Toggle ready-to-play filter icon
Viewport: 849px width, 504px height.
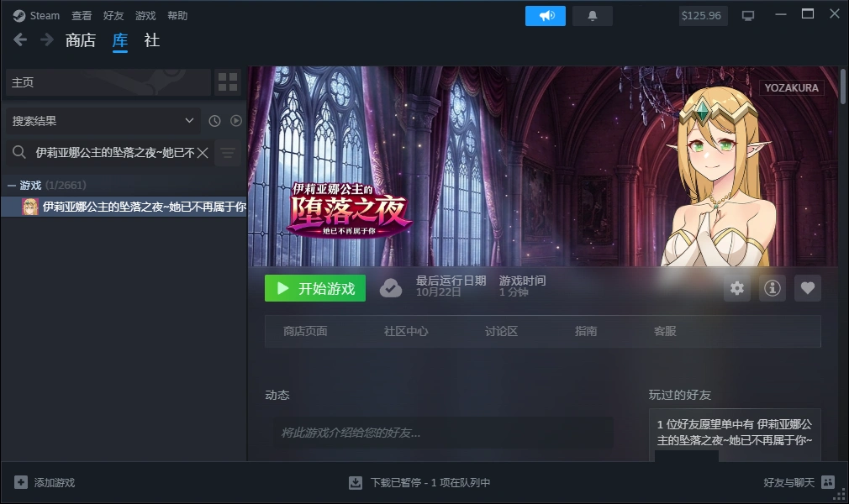(x=236, y=121)
